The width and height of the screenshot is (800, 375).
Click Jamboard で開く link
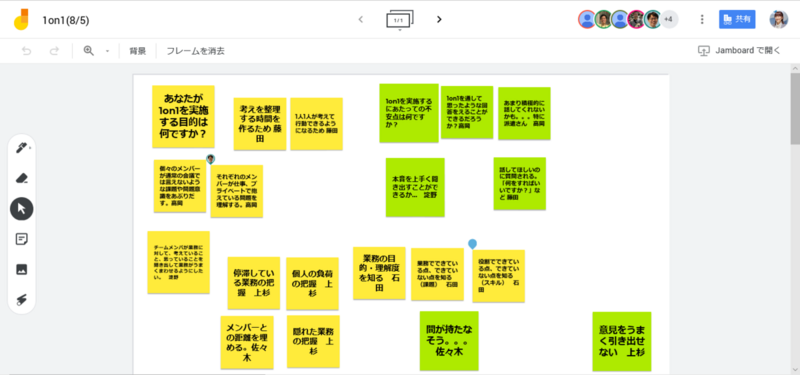[x=739, y=51]
